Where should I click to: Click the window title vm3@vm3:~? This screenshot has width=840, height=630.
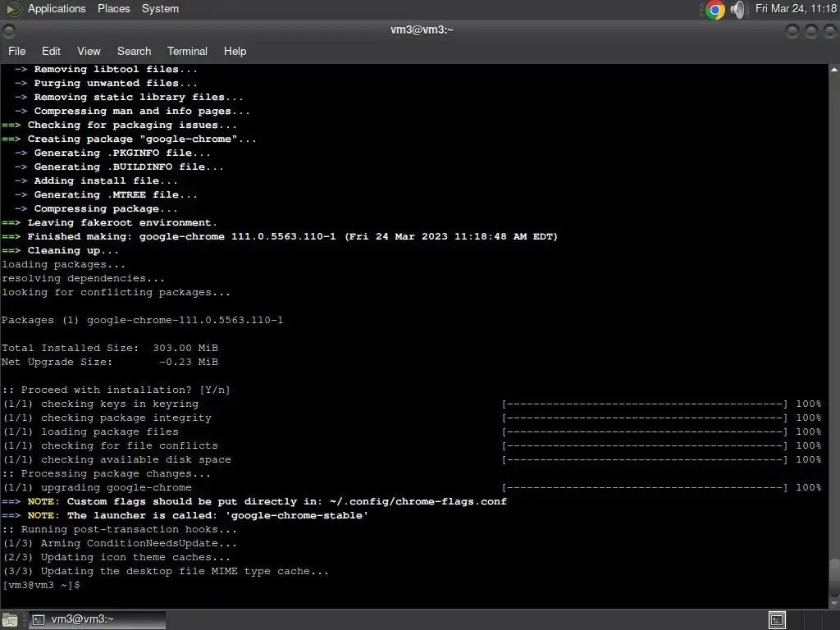point(422,30)
